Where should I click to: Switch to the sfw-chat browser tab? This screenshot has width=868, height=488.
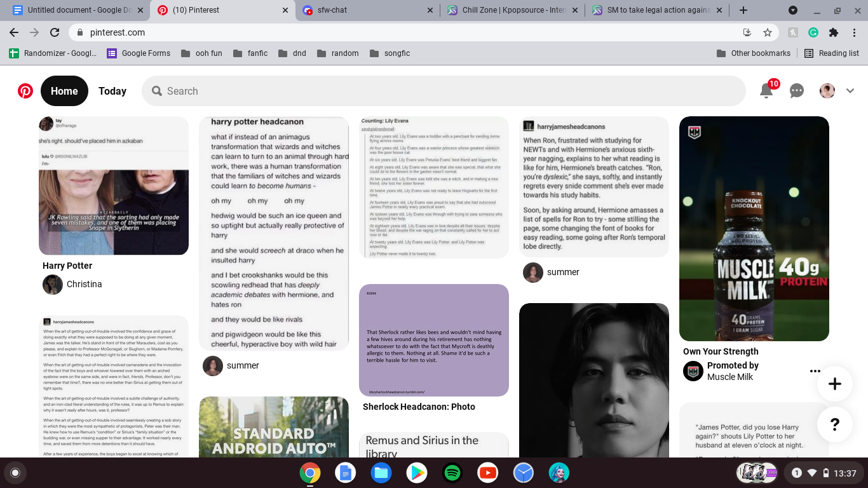(368, 10)
